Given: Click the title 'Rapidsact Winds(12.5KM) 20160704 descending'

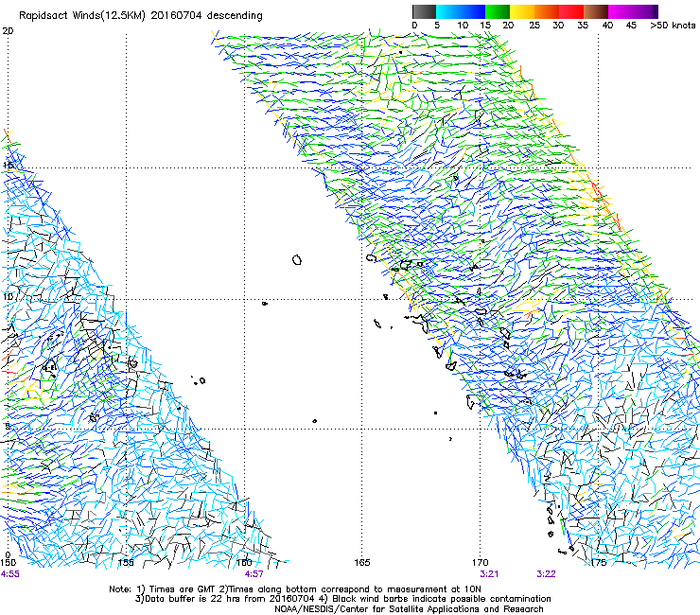Looking at the screenshot, I should click(x=141, y=15).
